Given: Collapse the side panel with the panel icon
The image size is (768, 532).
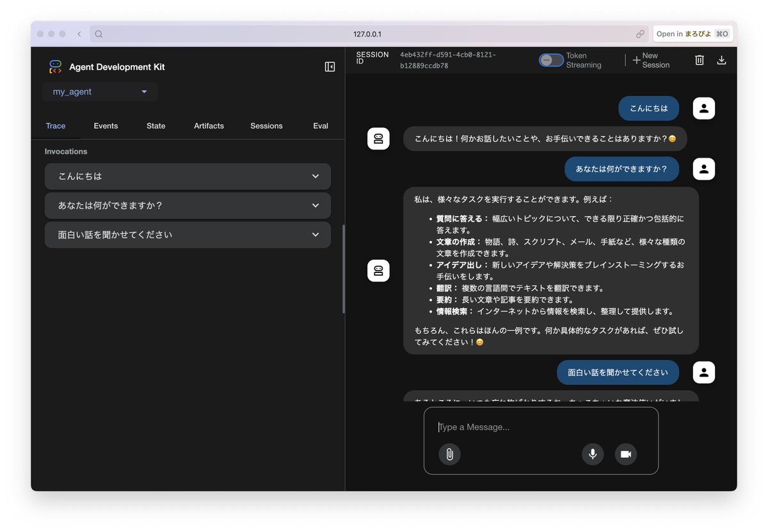Looking at the screenshot, I should click(329, 66).
